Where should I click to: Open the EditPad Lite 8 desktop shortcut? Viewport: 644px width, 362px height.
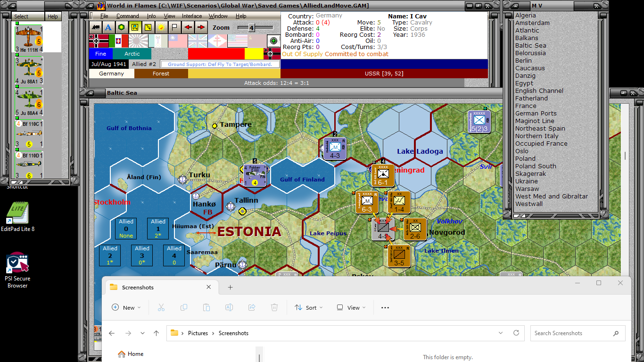(17, 216)
